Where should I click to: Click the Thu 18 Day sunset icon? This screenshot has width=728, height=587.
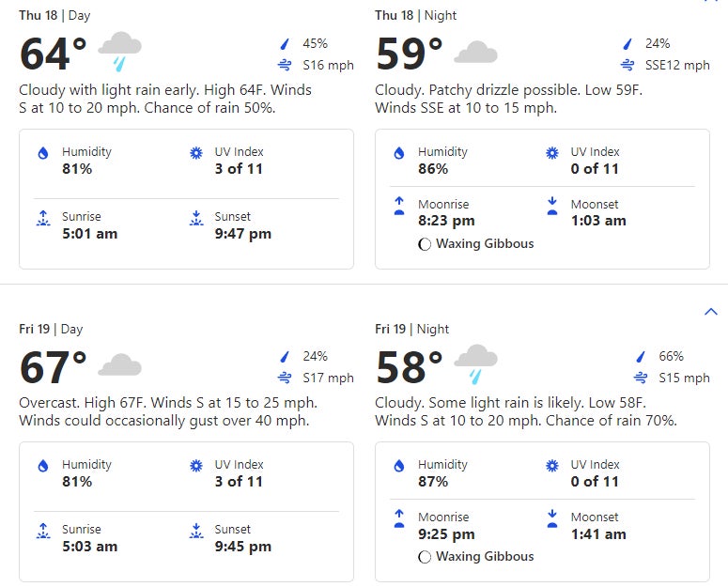[196, 218]
